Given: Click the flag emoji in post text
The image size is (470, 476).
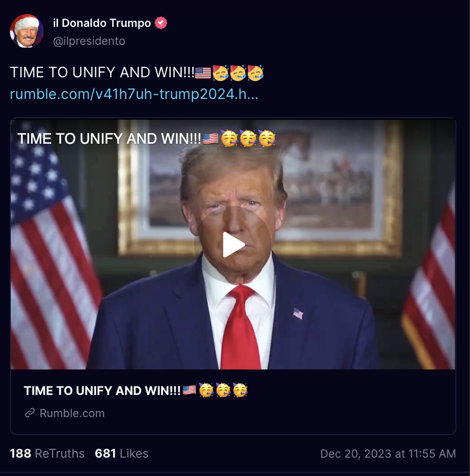Looking at the screenshot, I should coord(203,73).
